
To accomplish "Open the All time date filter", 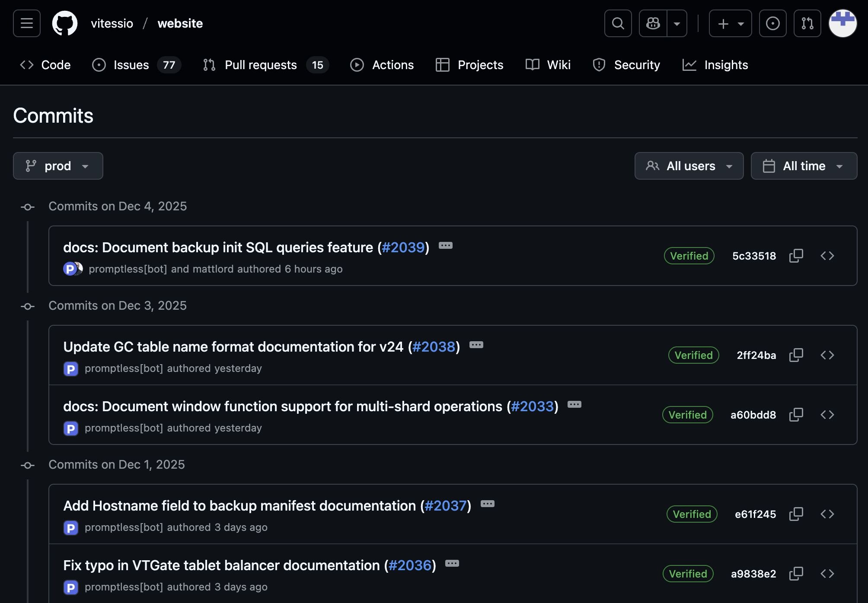I will click(804, 166).
